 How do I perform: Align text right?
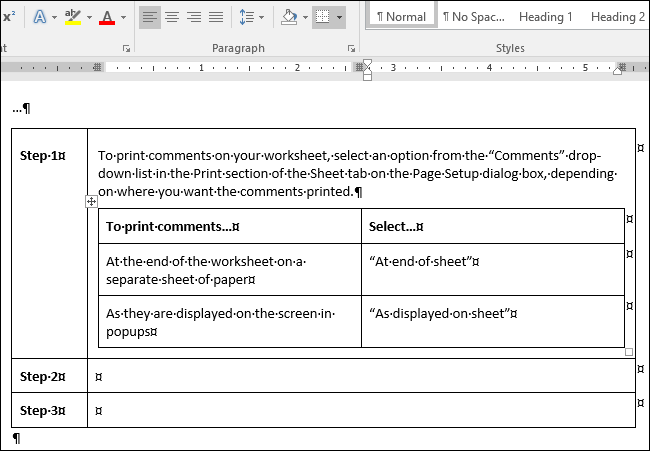pyautogui.click(x=194, y=17)
